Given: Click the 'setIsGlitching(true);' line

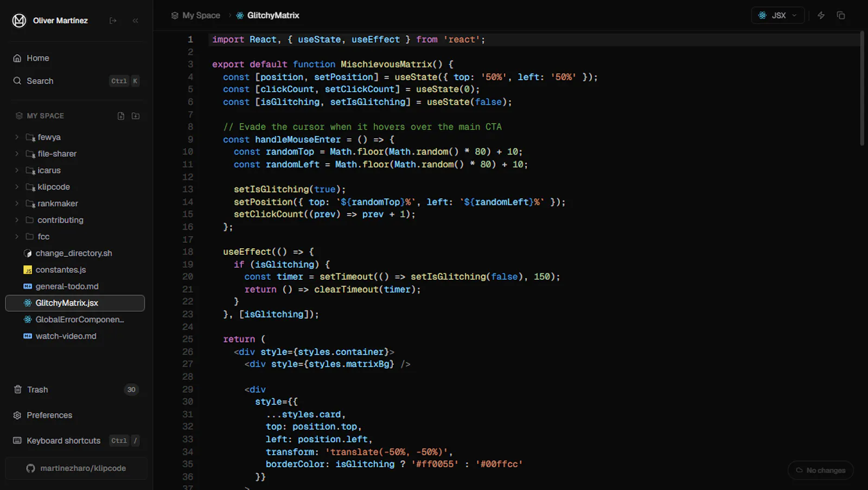Looking at the screenshot, I should pyautogui.click(x=290, y=190).
